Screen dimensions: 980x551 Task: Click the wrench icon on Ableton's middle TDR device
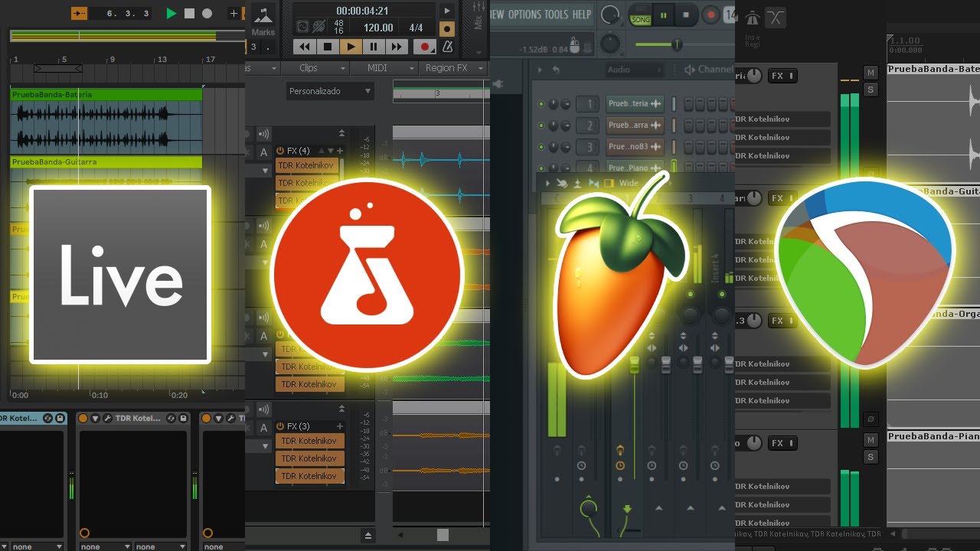pos(107,419)
